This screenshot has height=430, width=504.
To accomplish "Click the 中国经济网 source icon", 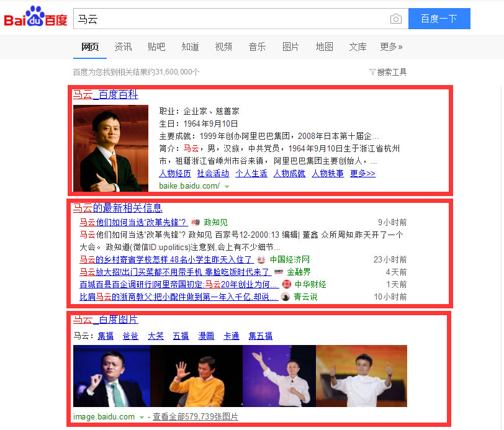I will (x=261, y=259).
